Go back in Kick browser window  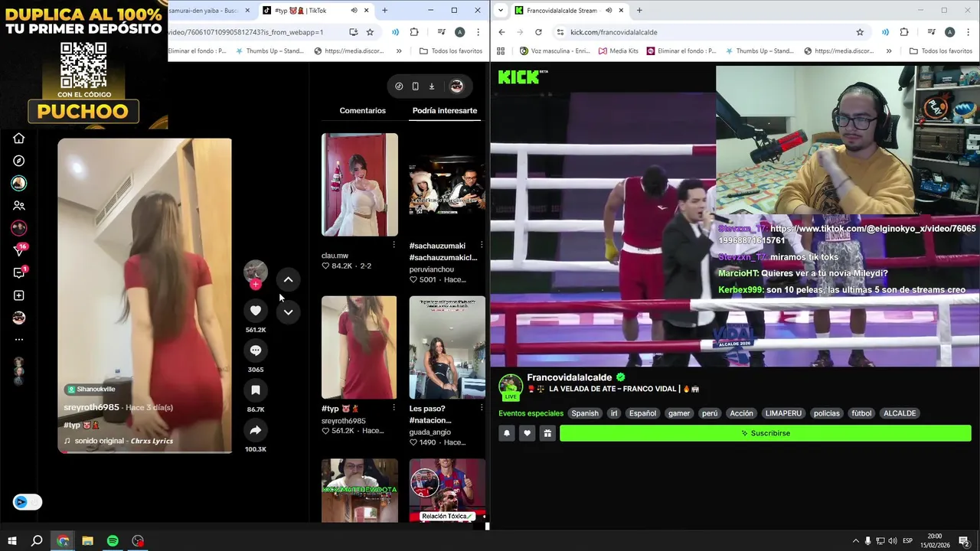tap(501, 32)
